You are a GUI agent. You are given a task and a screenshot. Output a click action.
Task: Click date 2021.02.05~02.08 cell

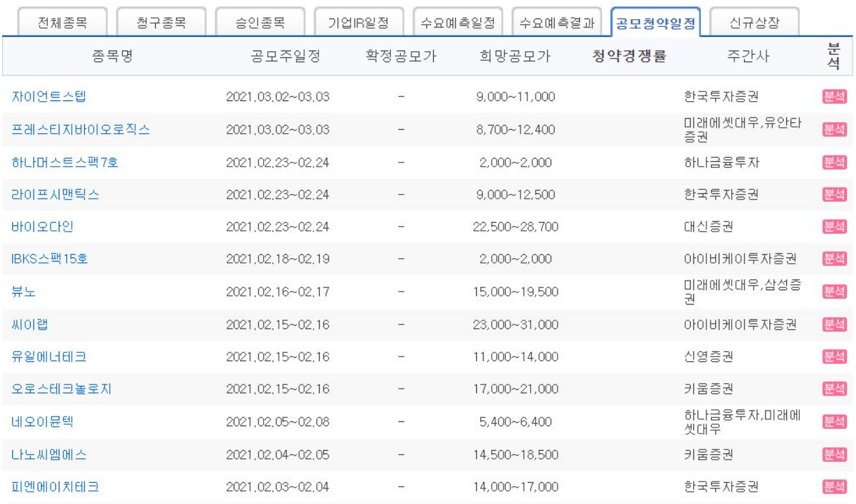click(x=278, y=423)
